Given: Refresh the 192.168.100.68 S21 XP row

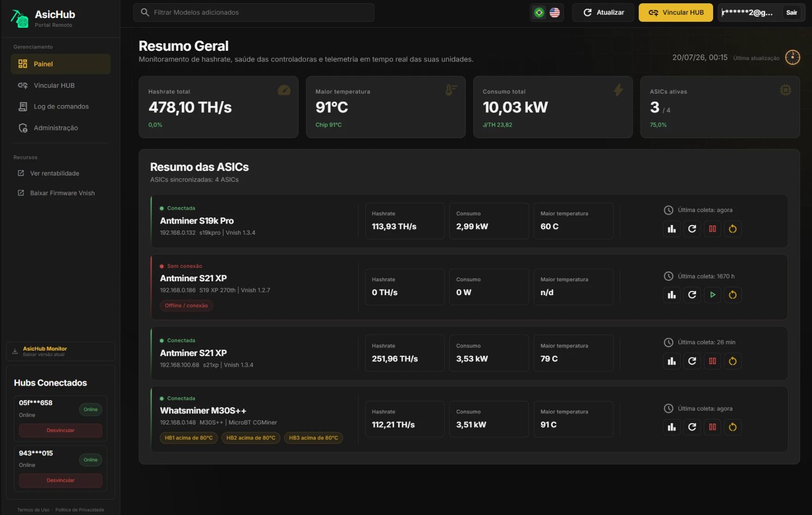Looking at the screenshot, I should 692,361.
